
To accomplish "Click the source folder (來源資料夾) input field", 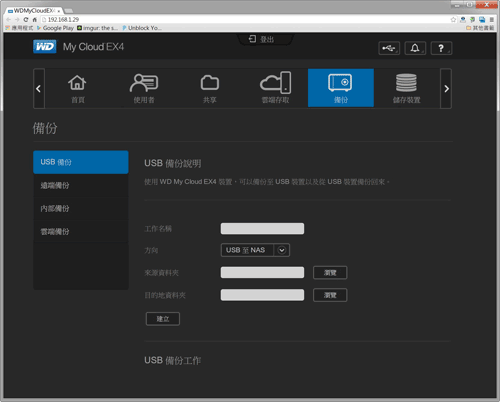I will point(262,272).
